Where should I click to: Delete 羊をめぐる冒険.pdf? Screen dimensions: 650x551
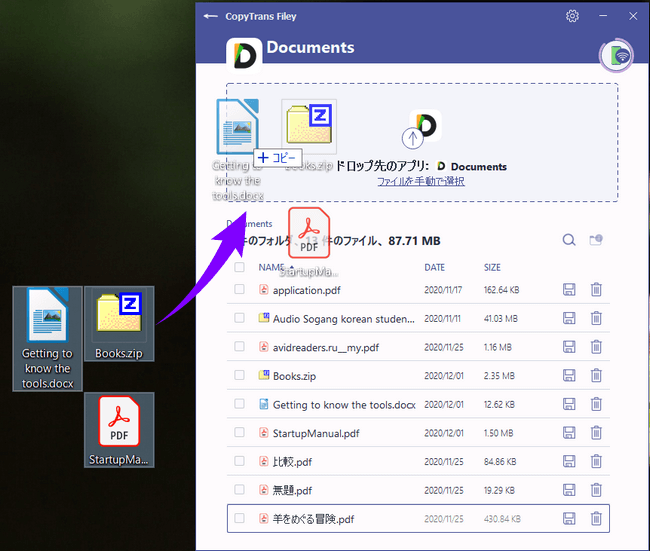click(x=596, y=518)
